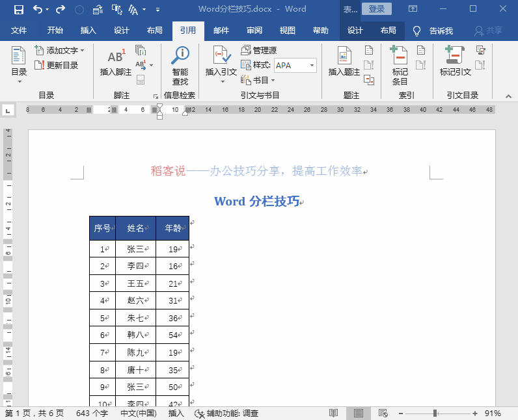Switch to Web Layout view
Image resolution: width=518 pixels, height=420 pixels.
383,413
